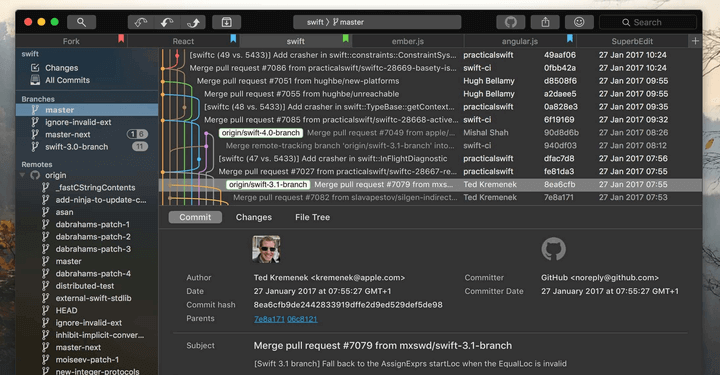This screenshot has height=375, width=720.
Task: Switch to the Changes details tab
Action: click(254, 217)
